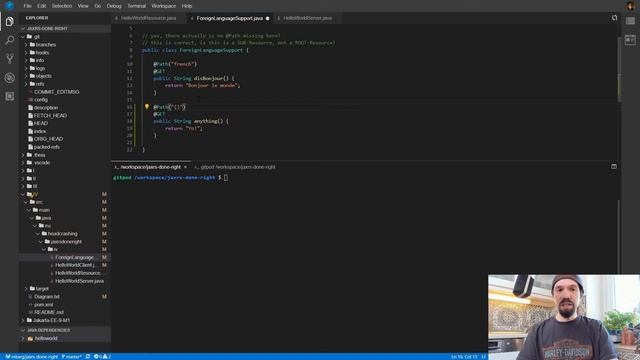Open HelloWorldClient.java in the explorer

click(x=75, y=265)
